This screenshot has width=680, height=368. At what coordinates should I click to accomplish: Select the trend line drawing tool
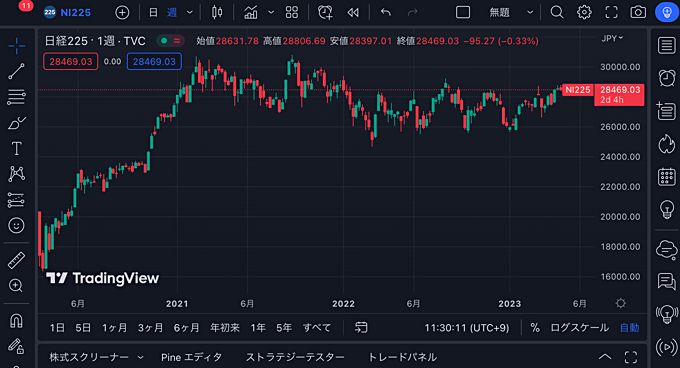tap(16, 72)
